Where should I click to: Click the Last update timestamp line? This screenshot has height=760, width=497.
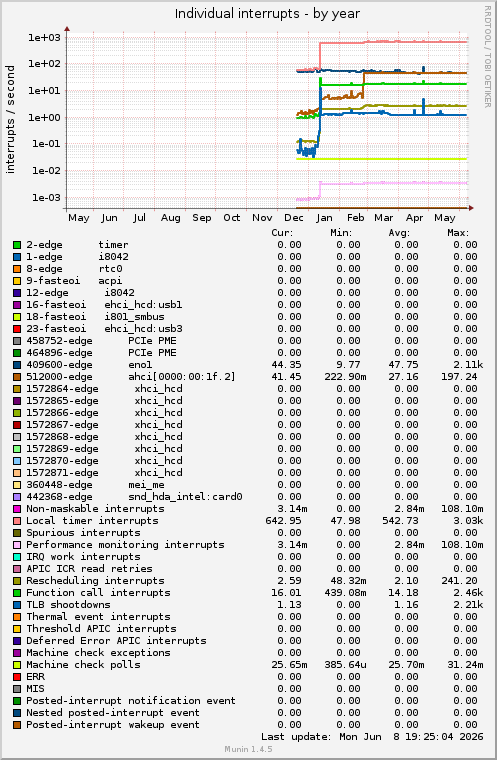click(372, 737)
